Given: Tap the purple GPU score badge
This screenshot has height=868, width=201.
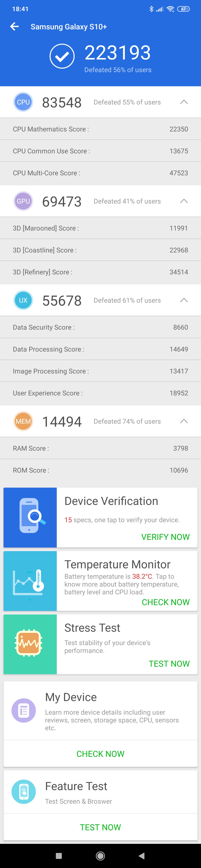Looking at the screenshot, I should [x=23, y=201].
